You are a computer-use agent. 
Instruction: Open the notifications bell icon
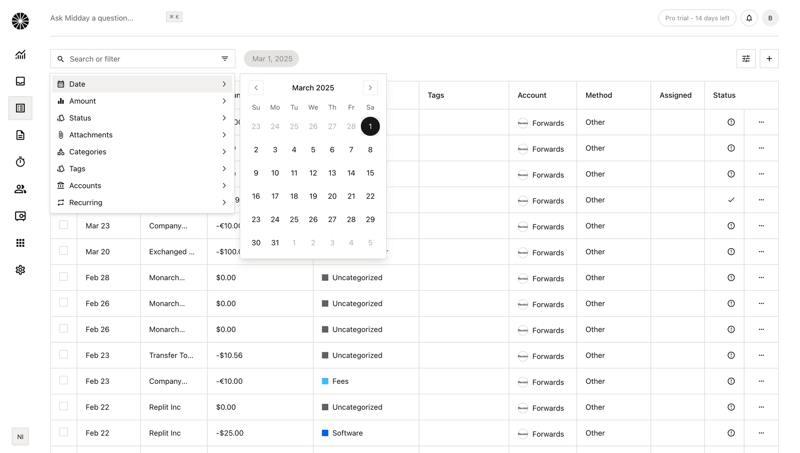(x=749, y=18)
